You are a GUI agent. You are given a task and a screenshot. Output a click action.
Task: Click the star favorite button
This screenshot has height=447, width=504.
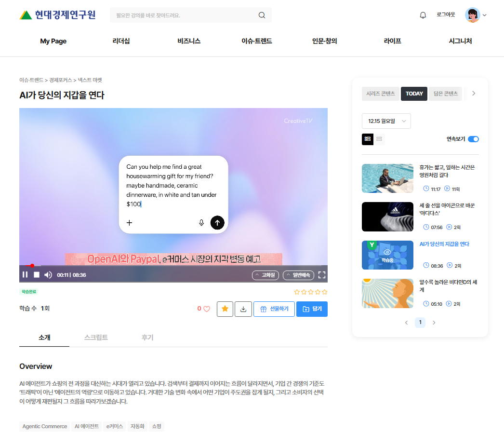pyautogui.click(x=225, y=309)
